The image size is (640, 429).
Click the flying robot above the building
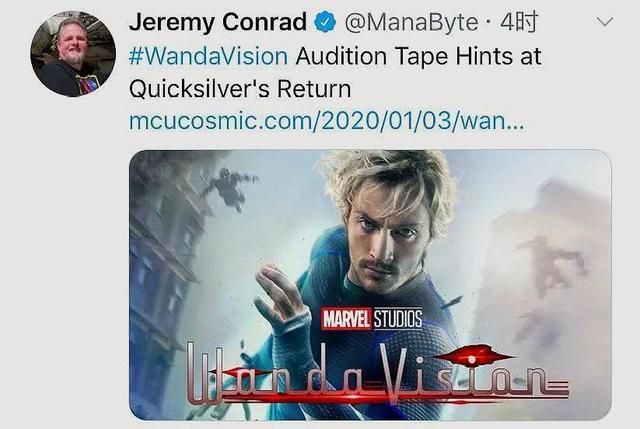click(x=227, y=188)
